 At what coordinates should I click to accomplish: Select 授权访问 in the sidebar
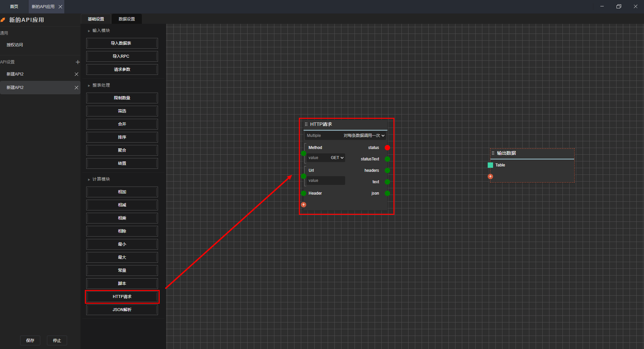(15, 45)
